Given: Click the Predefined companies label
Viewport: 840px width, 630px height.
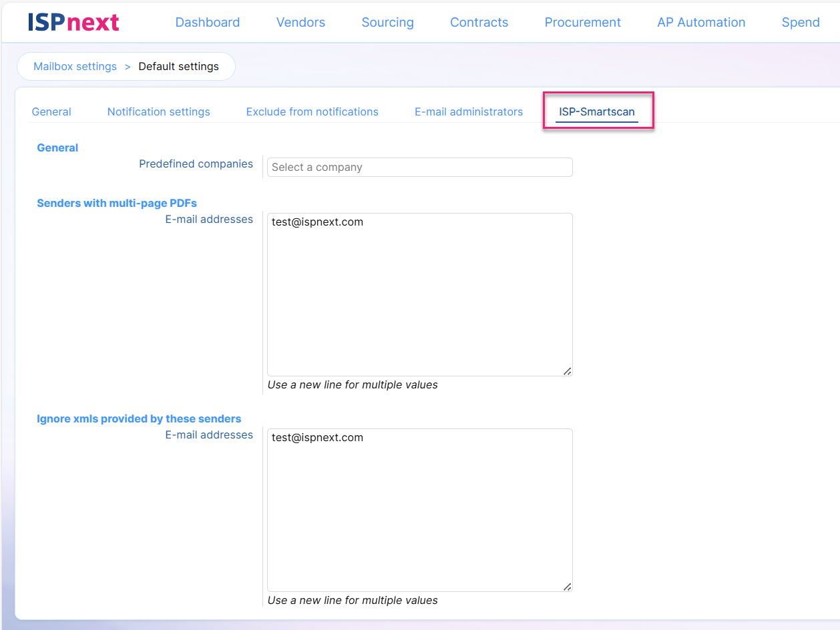Looking at the screenshot, I should (196, 164).
